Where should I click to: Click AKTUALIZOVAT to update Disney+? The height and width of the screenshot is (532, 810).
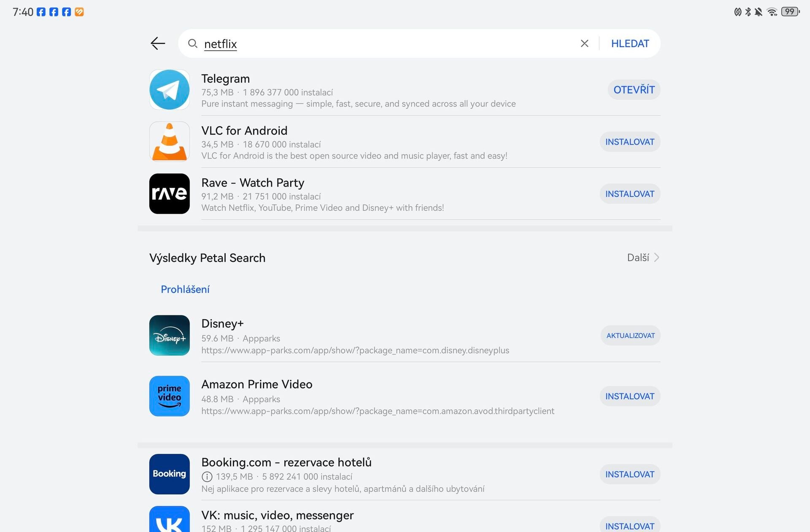coord(630,335)
